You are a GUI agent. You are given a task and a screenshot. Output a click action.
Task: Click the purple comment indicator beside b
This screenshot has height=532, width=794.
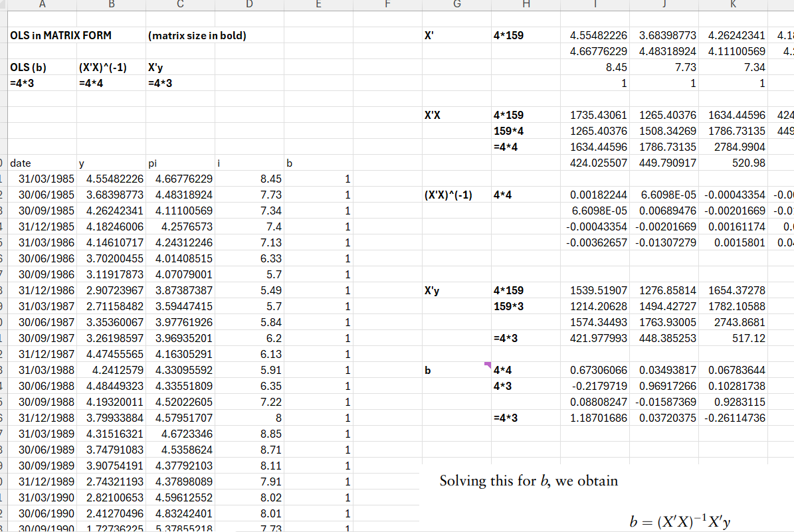(488, 365)
